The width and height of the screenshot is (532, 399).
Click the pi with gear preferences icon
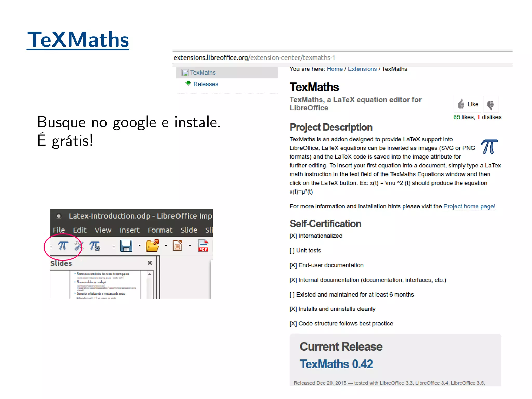(x=95, y=246)
